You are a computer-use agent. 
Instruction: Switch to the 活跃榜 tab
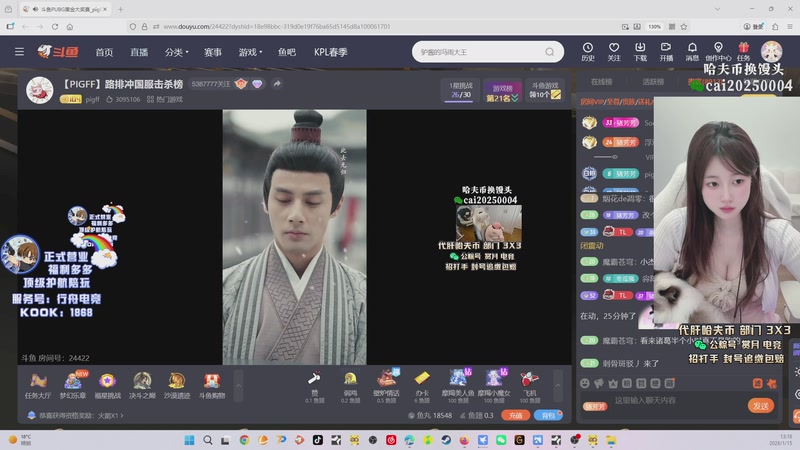(653, 82)
